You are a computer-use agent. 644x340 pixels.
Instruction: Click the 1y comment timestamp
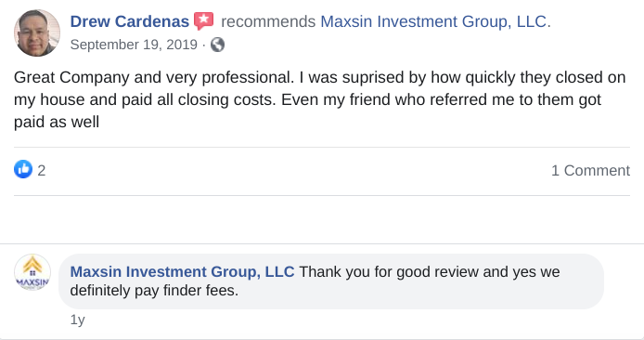pos(77,320)
